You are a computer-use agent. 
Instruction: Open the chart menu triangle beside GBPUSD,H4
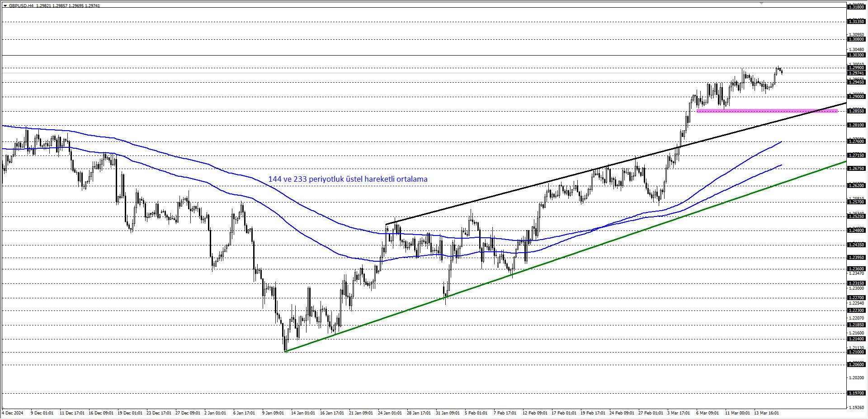[5, 6]
